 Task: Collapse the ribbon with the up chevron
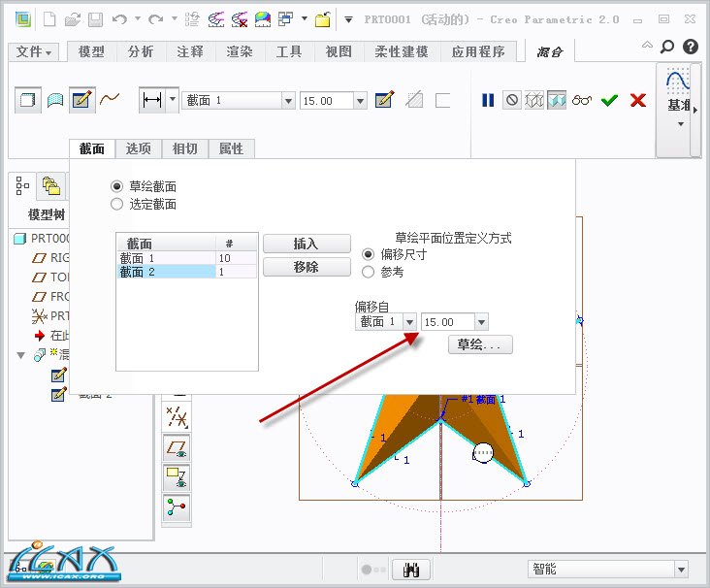pos(648,45)
